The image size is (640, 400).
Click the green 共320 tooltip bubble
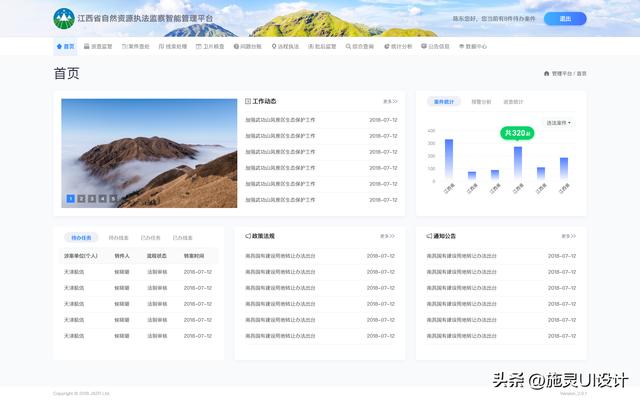[x=517, y=133]
